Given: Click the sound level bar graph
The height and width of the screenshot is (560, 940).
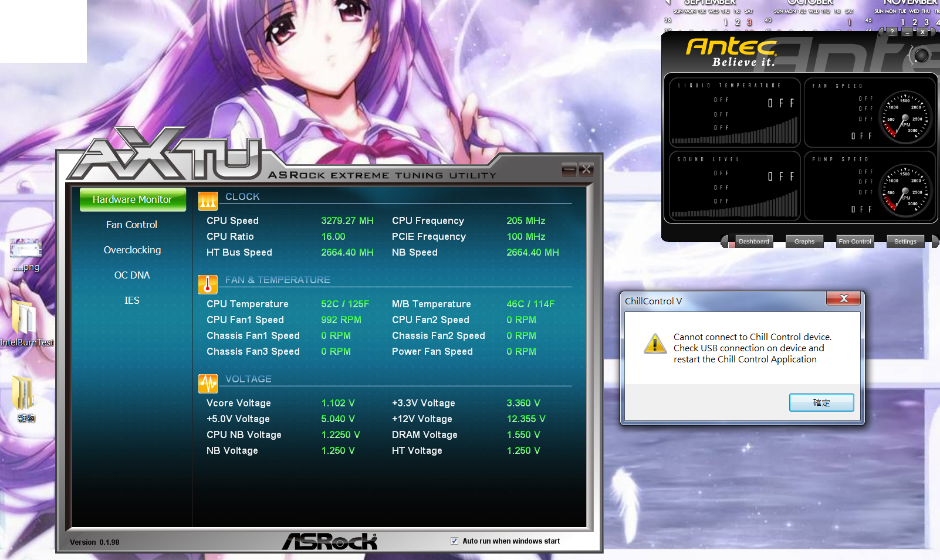Looking at the screenshot, I should click(x=735, y=204).
